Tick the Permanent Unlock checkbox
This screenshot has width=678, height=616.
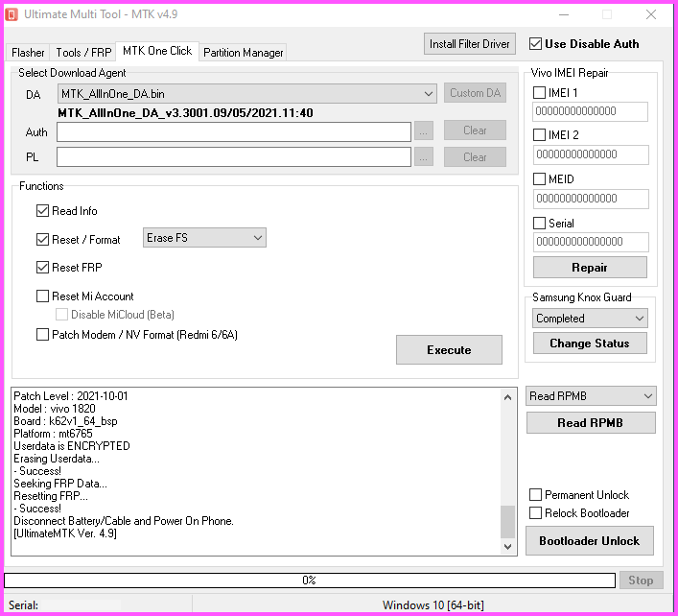(x=535, y=494)
